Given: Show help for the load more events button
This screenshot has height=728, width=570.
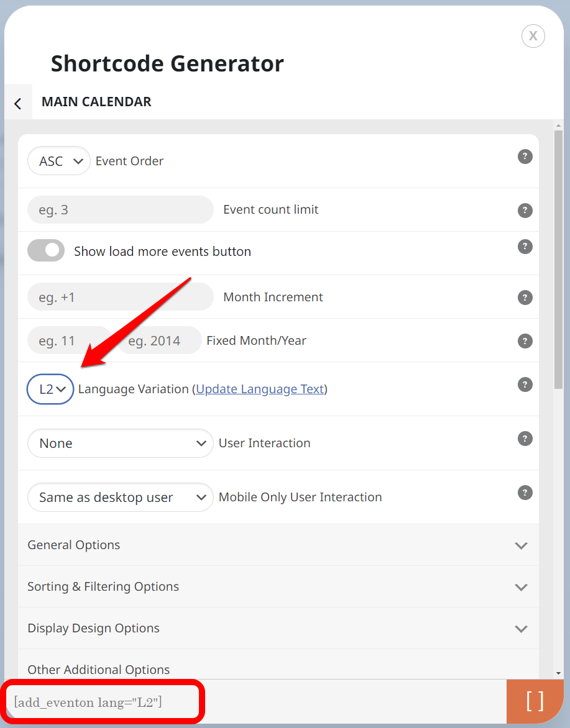Looking at the screenshot, I should click(x=525, y=247).
